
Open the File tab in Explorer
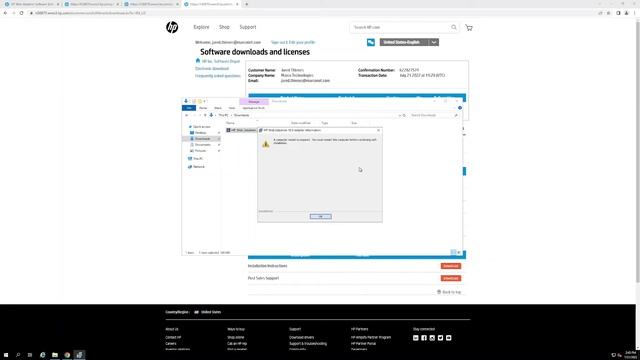pyautogui.click(x=189, y=108)
